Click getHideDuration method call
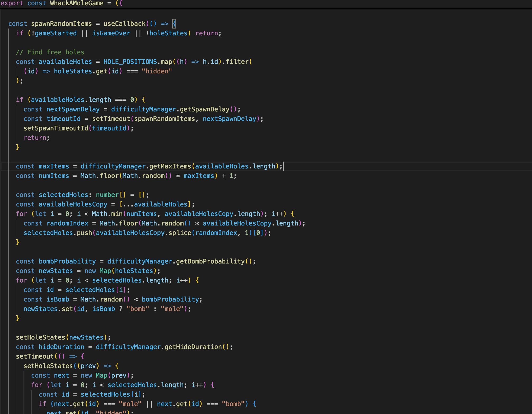Screen dimensions: 532x414 tap(193, 347)
